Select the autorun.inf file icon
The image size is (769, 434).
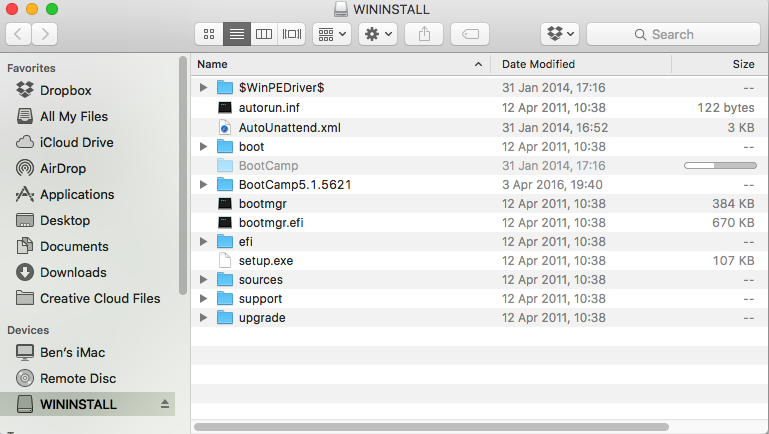225,107
